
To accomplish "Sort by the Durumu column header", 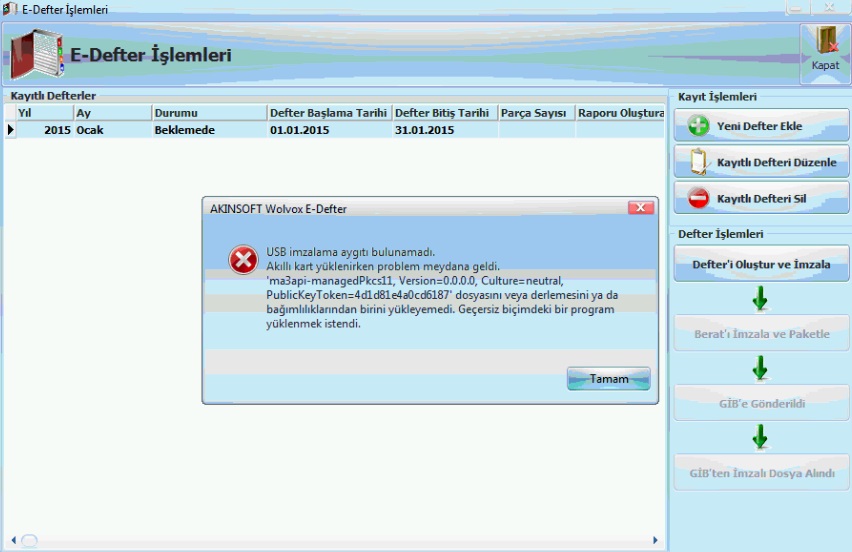I will 210,113.
